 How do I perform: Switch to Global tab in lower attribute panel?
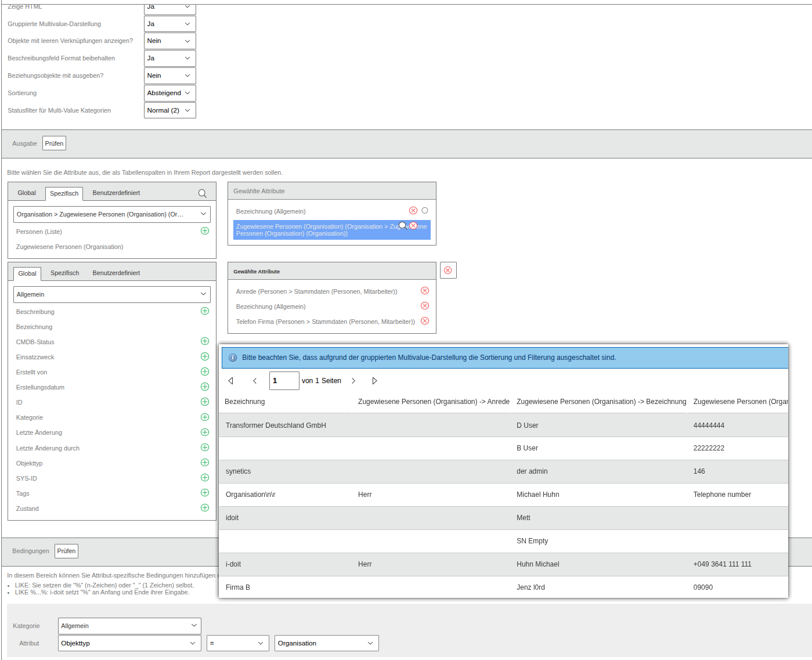(x=27, y=273)
